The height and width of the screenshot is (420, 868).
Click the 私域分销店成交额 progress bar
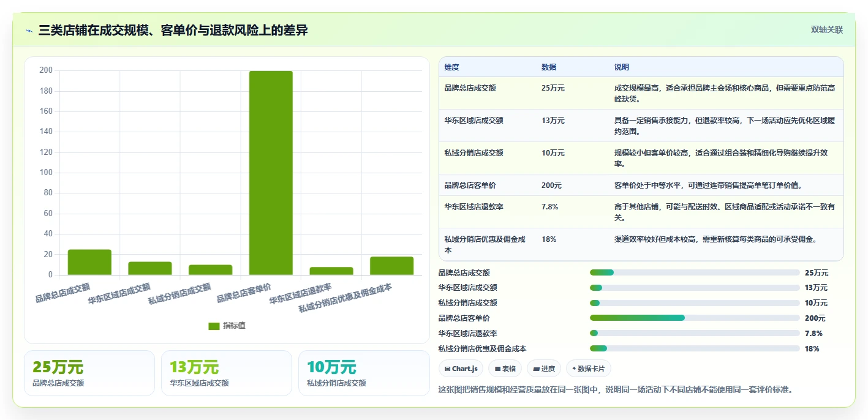coord(695,303)
